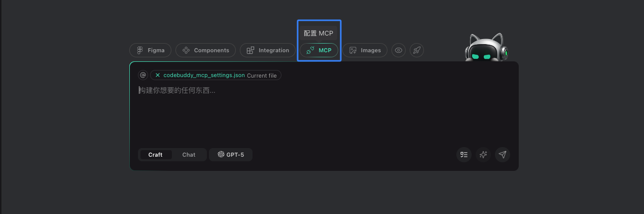The image size is (644, 214).
Task: Click the 配置 MCP tooltip label
Action: (x=318, y=33)
